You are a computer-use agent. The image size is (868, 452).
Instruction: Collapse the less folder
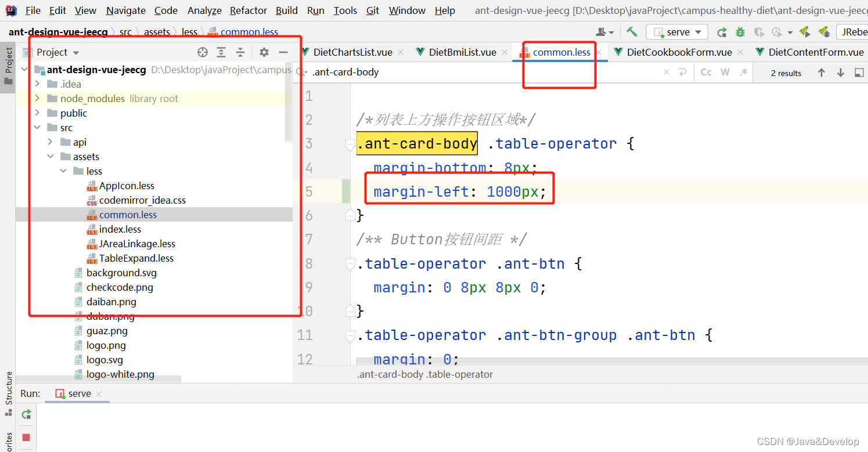(x=63, y=171)
